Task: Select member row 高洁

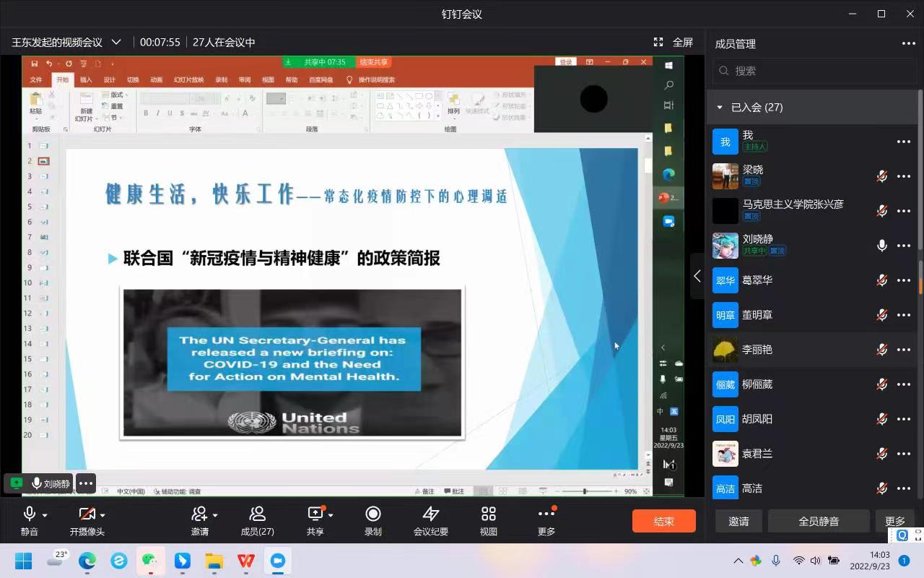Action: 812,488
